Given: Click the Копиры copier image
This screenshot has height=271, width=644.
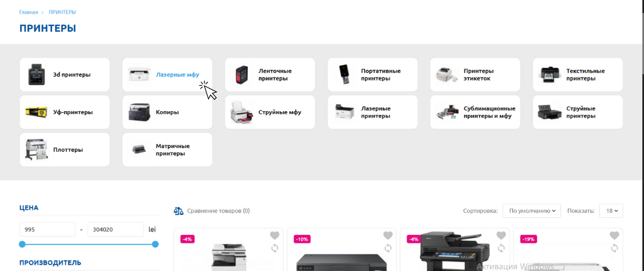Looking at the screenshot, I should (x=139, y=112).
